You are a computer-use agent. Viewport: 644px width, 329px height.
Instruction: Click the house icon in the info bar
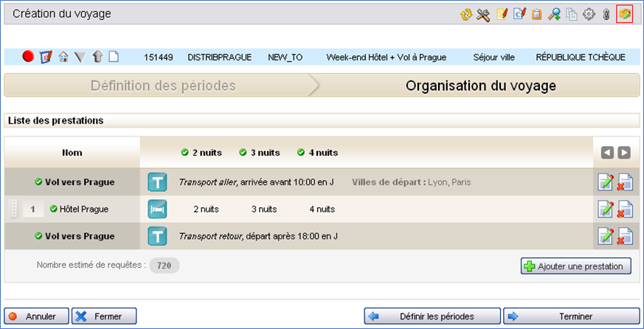point(63,57)
